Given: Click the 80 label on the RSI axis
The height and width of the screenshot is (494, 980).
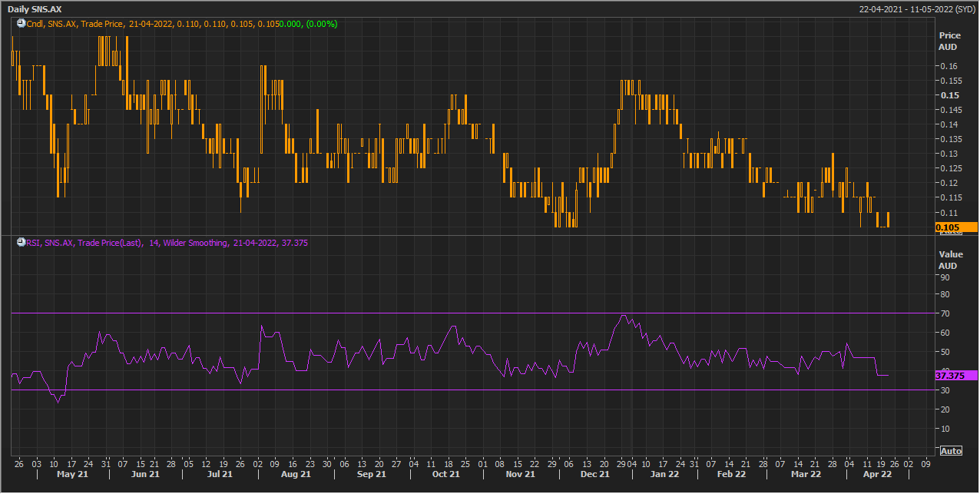Looking at the screenshot, I should pyautogui.click(x=945, y=294).
